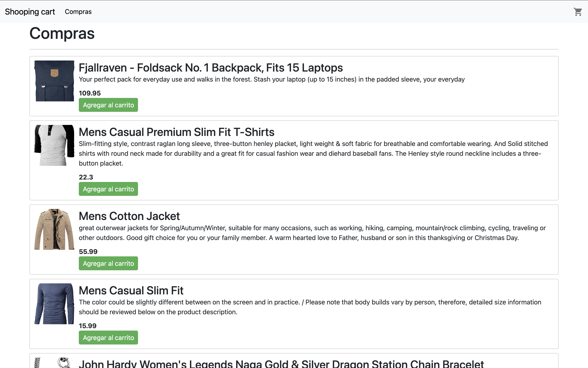Click the Shopping cart brand link
588x368 pixels.
[30, 12]
